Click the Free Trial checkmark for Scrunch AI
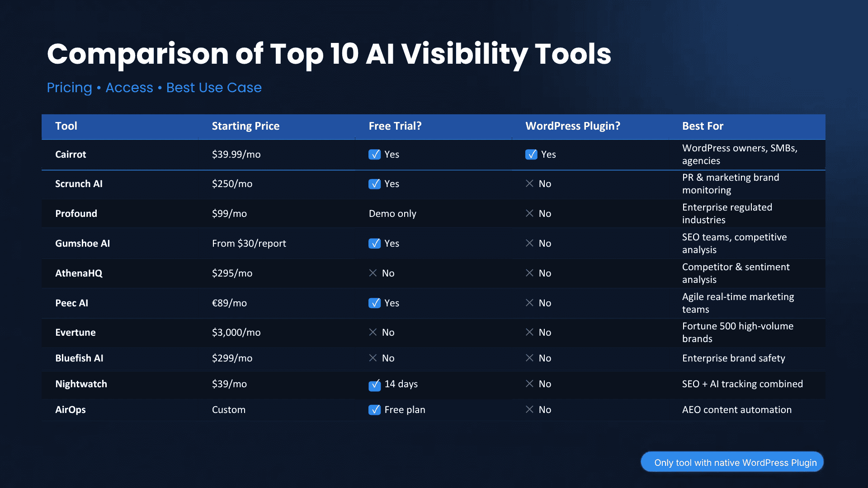Image resolution: width=868 pixels, height=488 pixels. coord(374,184)
